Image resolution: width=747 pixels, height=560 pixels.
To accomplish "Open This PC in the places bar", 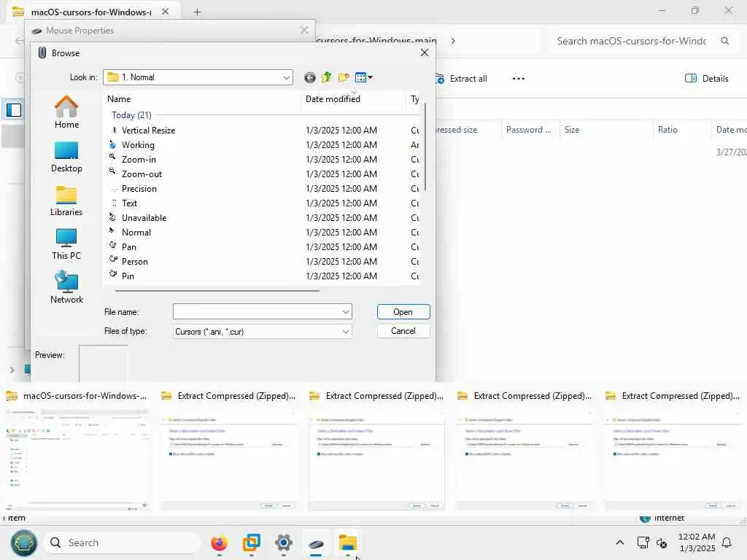I will 66,245.
